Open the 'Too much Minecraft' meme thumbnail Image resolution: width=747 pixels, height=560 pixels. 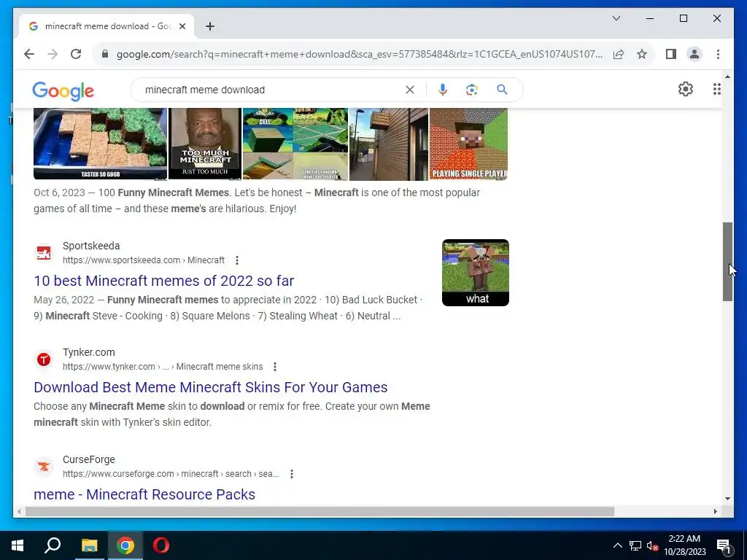(x=205, y=144)
